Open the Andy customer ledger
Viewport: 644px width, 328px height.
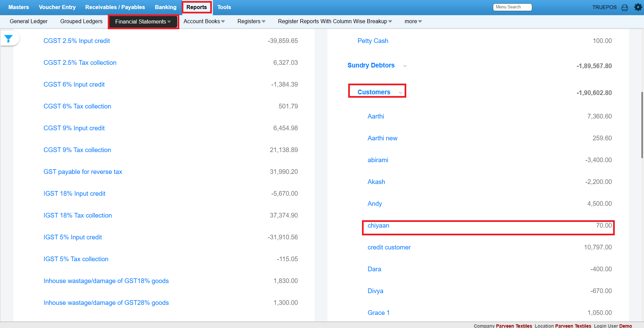point(375,204)
